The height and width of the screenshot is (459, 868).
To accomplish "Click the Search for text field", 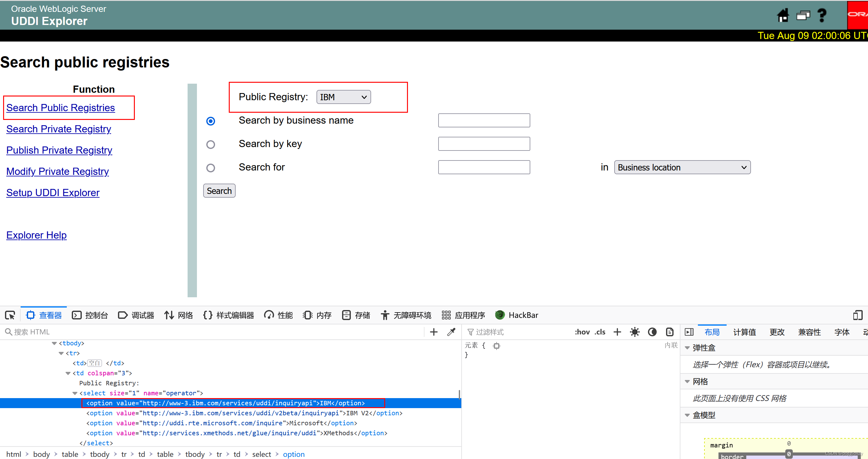I will tap(484, 167).
